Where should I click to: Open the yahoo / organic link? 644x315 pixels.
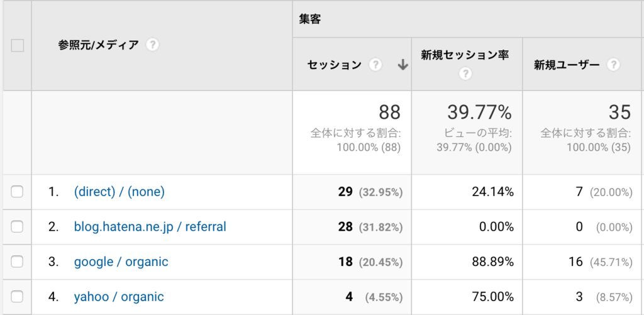point(119,297)
